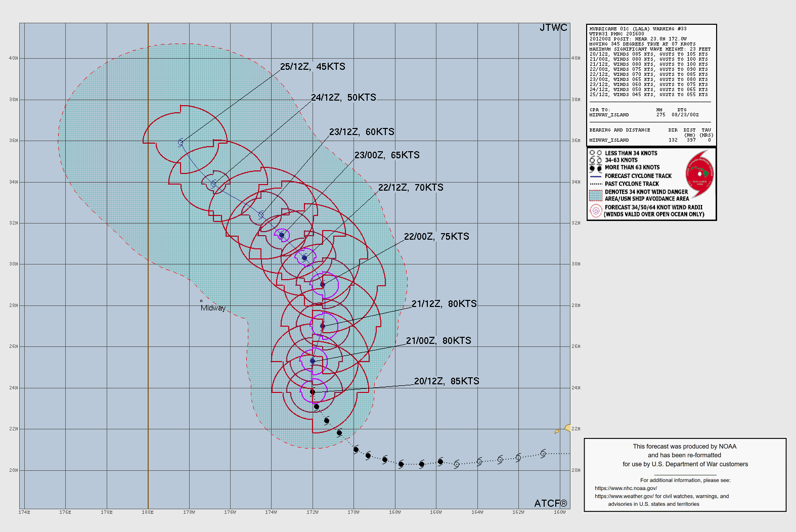Click storm symbol at 21/12Z forecast position
796x532 pixels.
coord(323,326)
